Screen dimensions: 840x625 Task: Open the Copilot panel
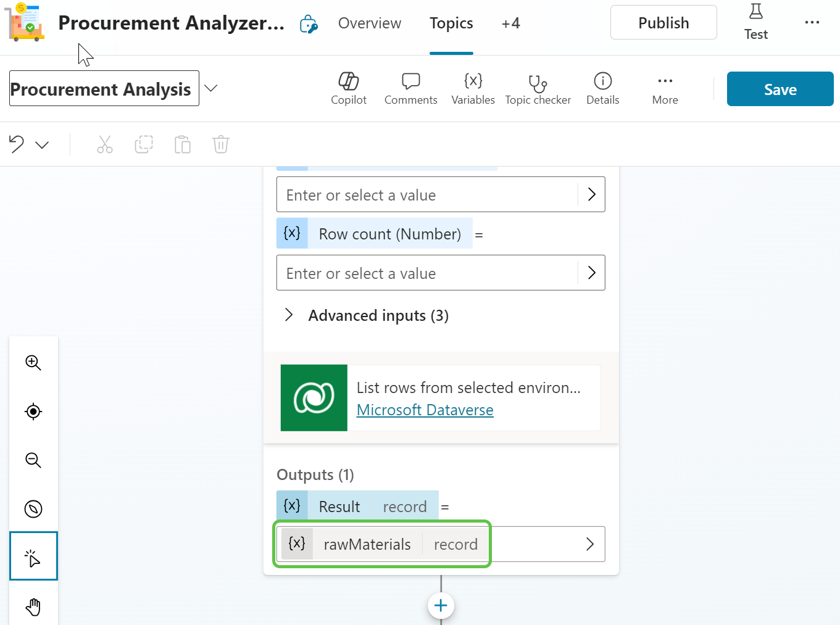point(348,88)
